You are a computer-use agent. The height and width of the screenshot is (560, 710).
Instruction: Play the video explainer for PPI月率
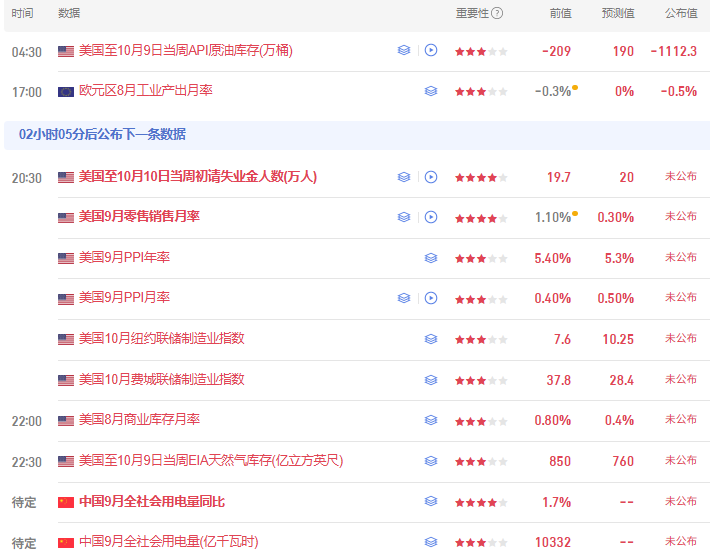point(431,298)
